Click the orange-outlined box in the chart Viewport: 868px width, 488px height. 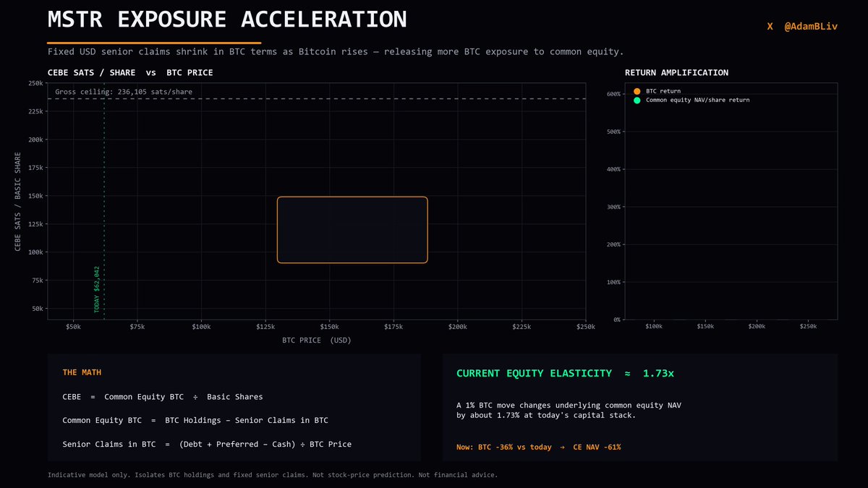(x=352, y=230)
